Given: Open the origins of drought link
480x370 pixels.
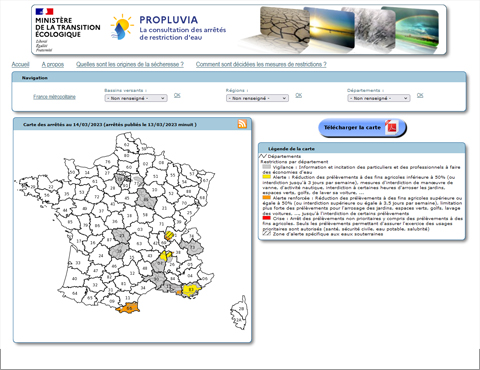Looking at the screenshot, I should [130, 64].
